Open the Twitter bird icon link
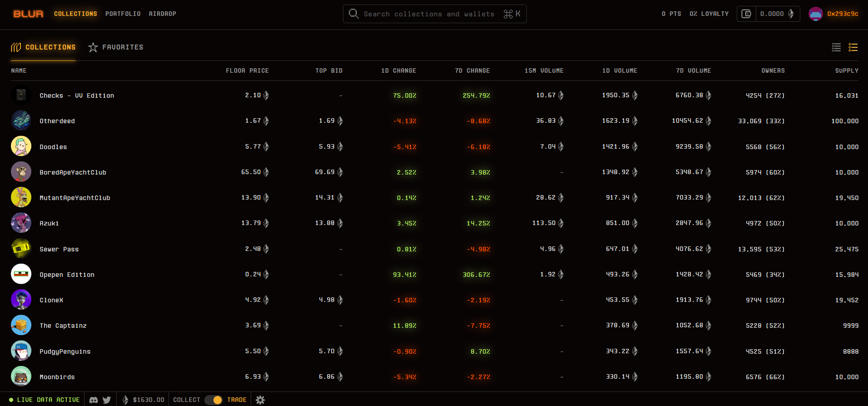Viewport: 868px width, 406px height. pos(107,400)
